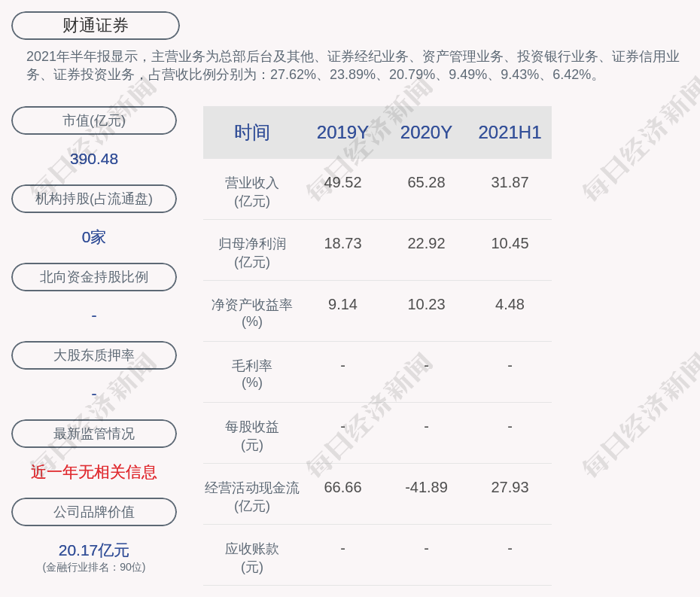Select the 2019Y column header

pos(342,132)
